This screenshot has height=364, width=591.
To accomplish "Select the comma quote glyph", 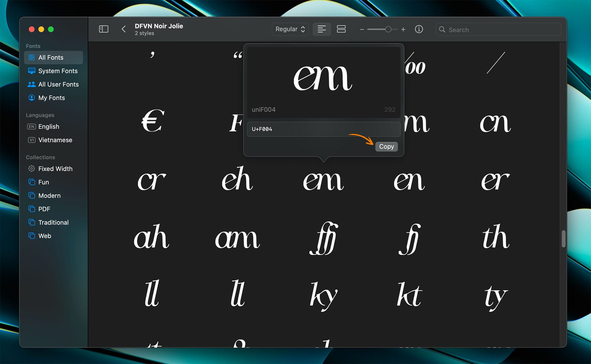I will tap(152, 54).
